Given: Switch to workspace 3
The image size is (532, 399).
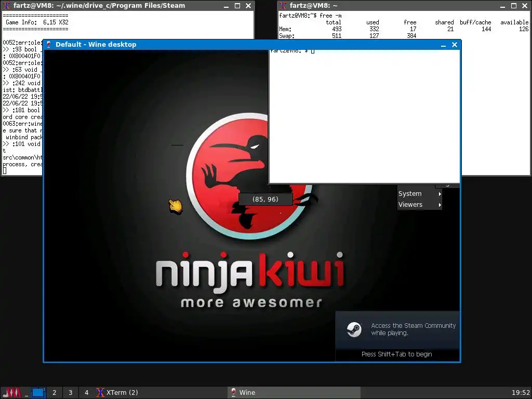Looking at the screenshot, I should [x=71, y=393].
